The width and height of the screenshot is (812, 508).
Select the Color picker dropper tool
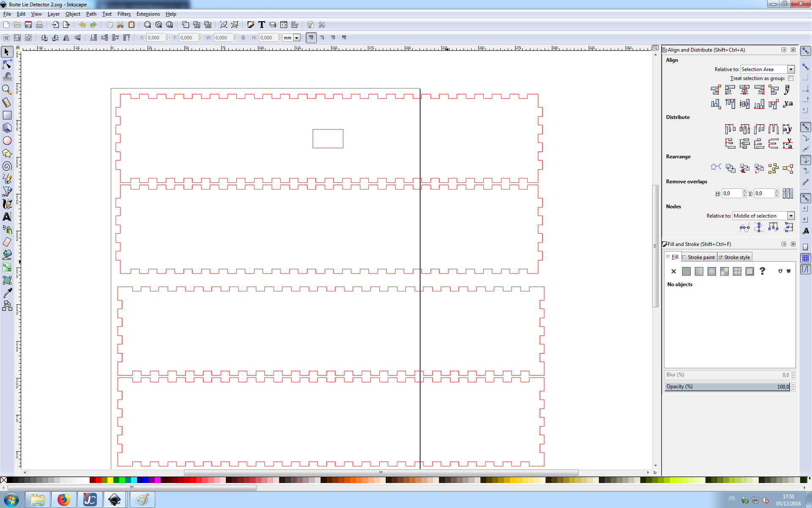tap(7, 293)
